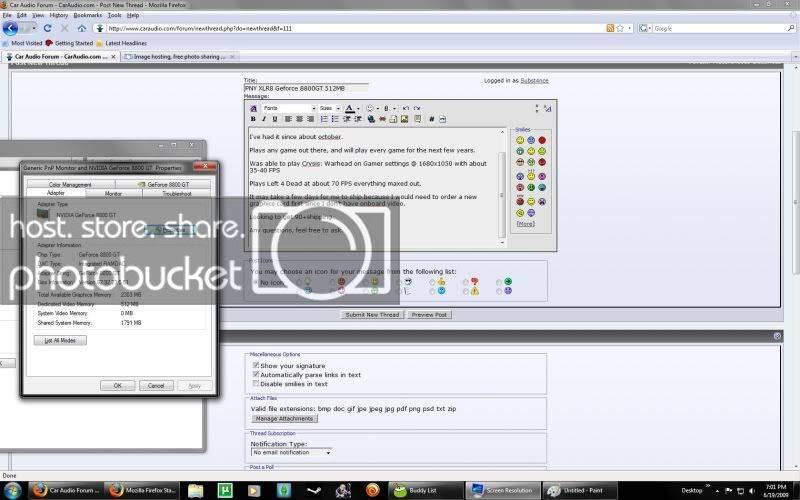Wrap code tags with hash icon
Image resolution: width=800 pixels, height=500 pixels.
tap(432, 119)
